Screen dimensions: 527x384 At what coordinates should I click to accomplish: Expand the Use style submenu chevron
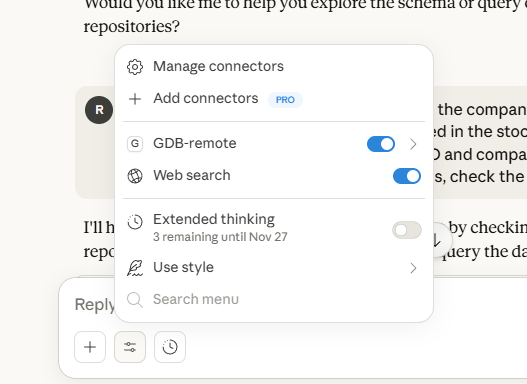click(x=413, y=268)
